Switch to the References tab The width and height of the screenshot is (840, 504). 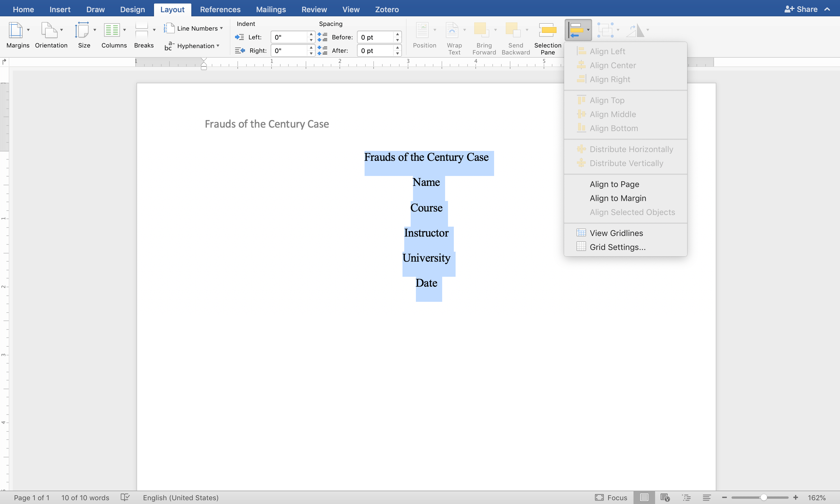tap(220, 10)
